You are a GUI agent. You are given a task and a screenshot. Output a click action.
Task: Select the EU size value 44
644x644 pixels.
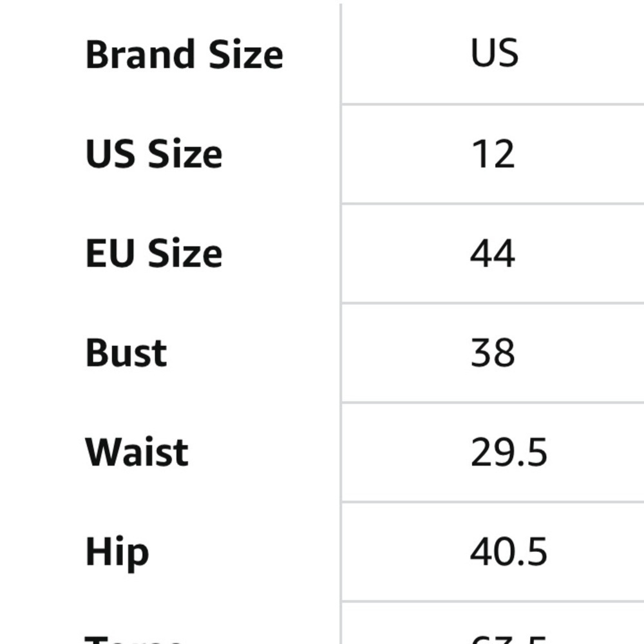493,253
